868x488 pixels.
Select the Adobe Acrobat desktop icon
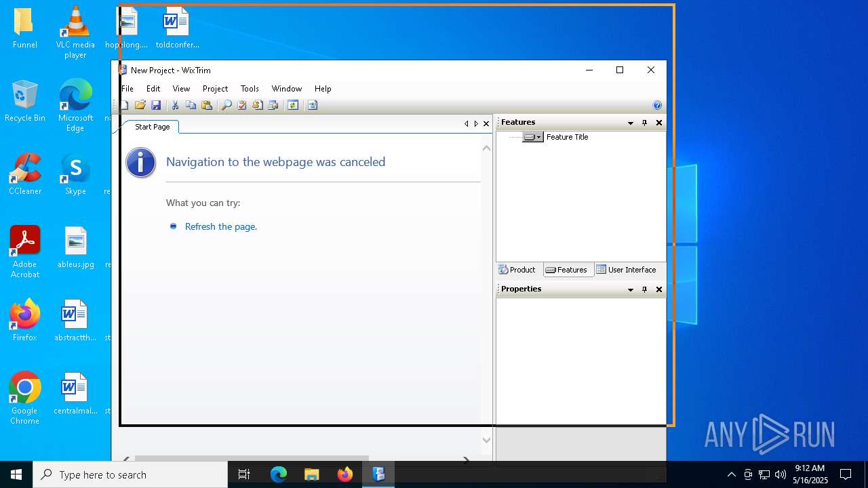point(25,252)
